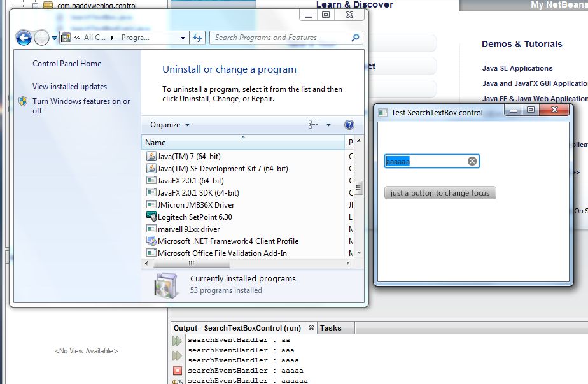The height and width of the screenshot is (384, 588).
Task: Open Java EE & Java Web Applications link
Action: (x=535, y=99)
